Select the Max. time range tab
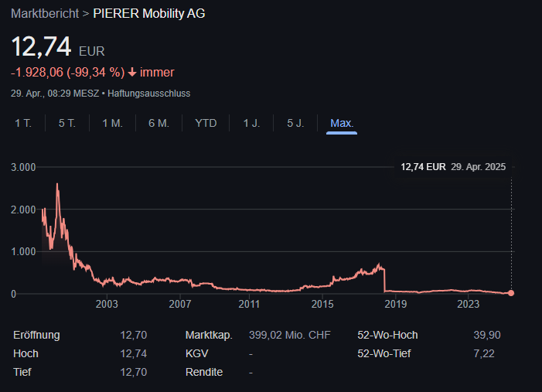 pyautogui.click(x=342, y=123)
